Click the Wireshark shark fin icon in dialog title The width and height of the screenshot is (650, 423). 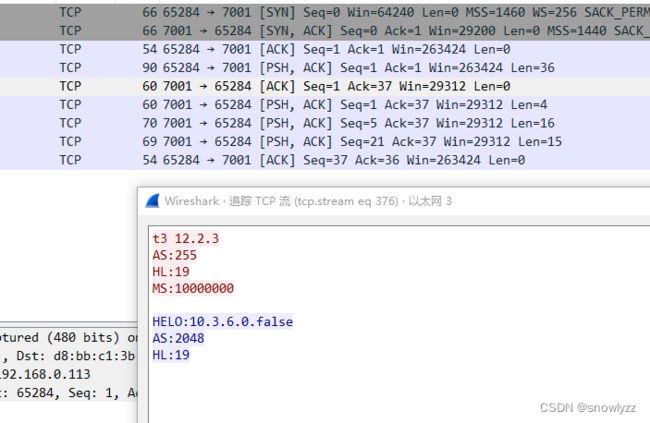[153, 201]
